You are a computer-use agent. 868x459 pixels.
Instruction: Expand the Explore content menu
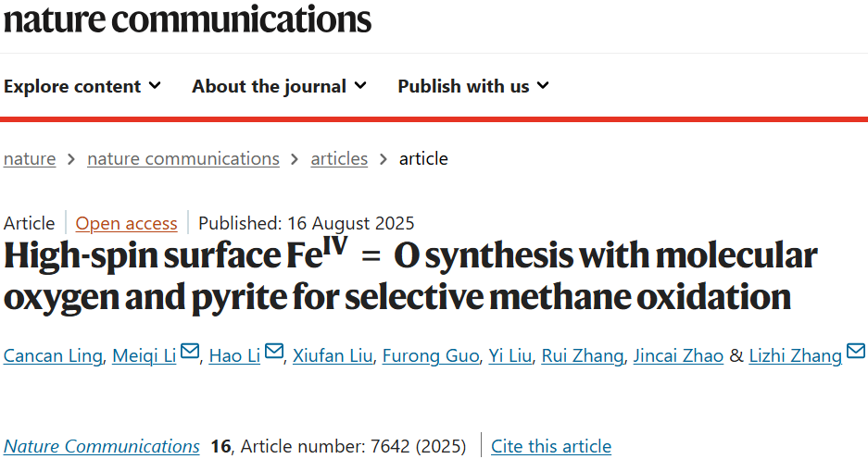(82, 86)
